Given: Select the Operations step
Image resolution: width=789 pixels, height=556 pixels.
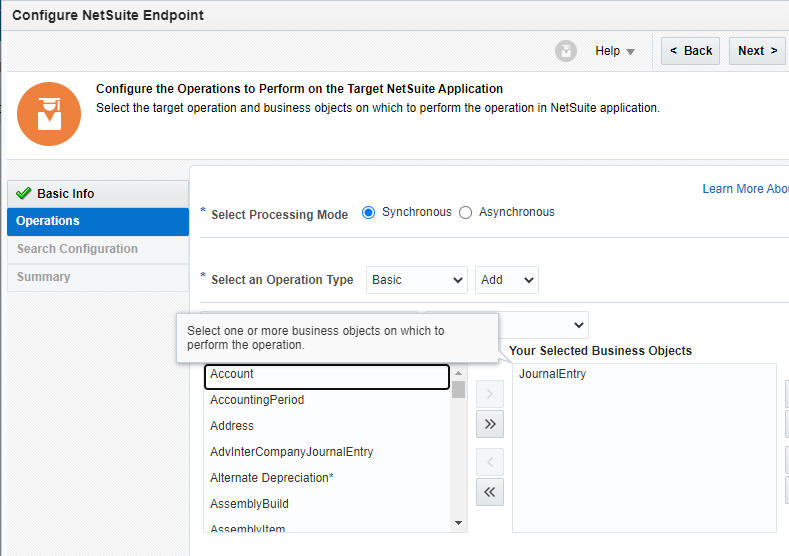Looking at the screenshot, I should click(98, 221).
